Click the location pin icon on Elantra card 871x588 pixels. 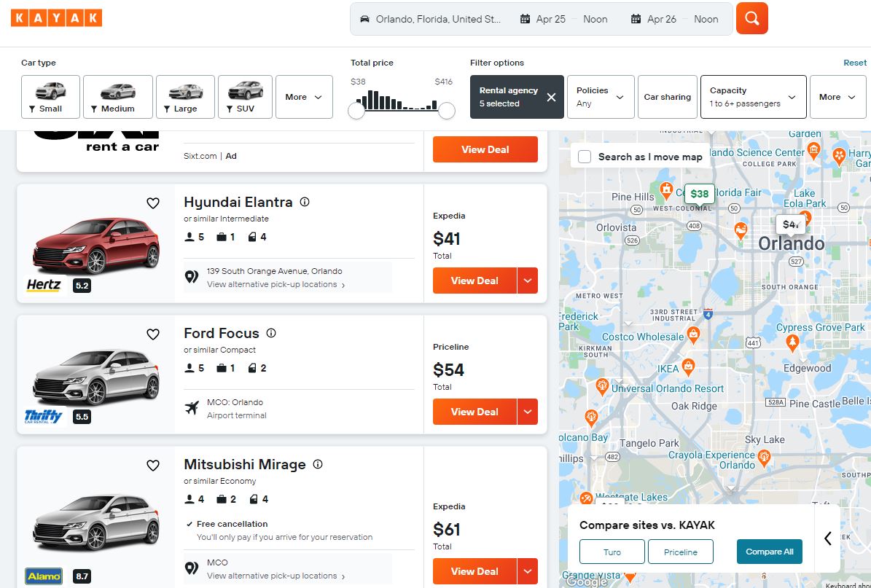pyautogui.click(x=192, y=277)
